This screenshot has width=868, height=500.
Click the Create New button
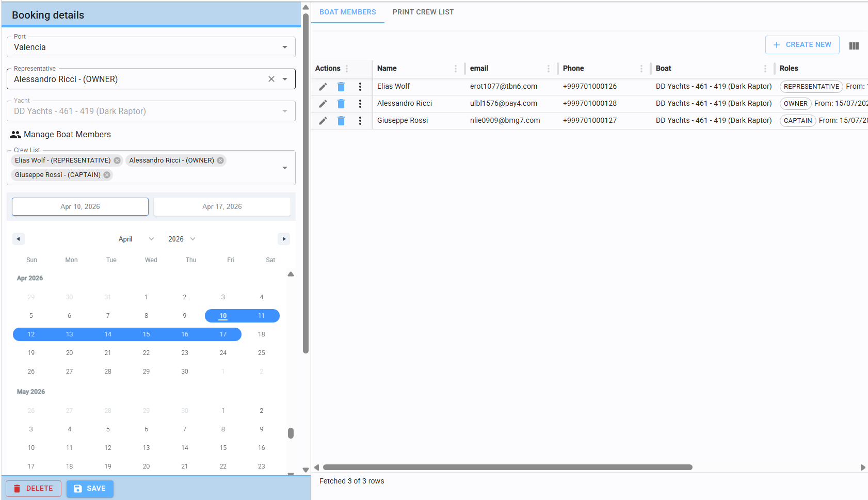coord(802,45)
